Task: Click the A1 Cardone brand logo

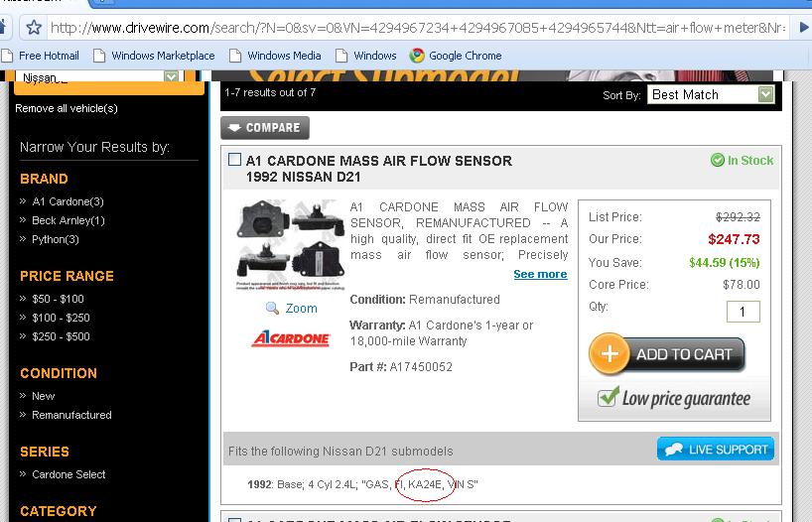Action: point(291,339)
